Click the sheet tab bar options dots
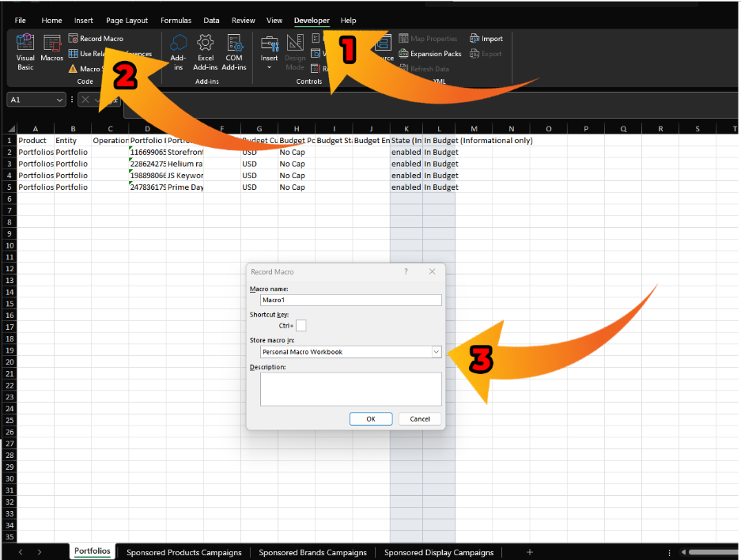This screenshot has width=741, height=560. 669,552
